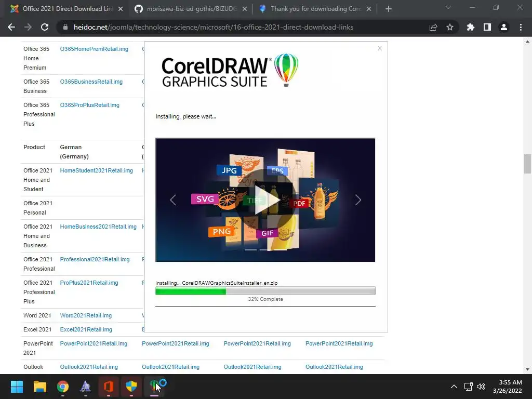Click the CorelDRAW balloon logo
Screen dimensions: 532x399
(286, 70)
